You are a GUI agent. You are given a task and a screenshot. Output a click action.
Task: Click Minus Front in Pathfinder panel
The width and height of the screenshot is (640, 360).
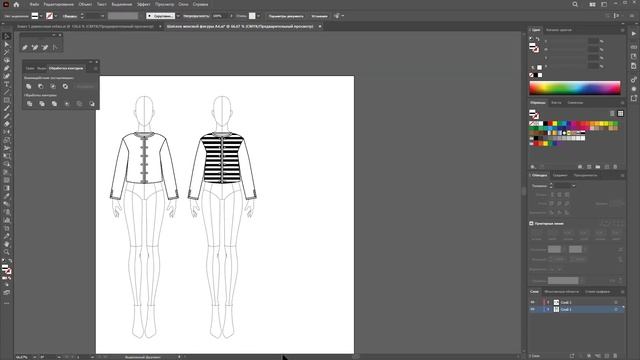(41, 87)
